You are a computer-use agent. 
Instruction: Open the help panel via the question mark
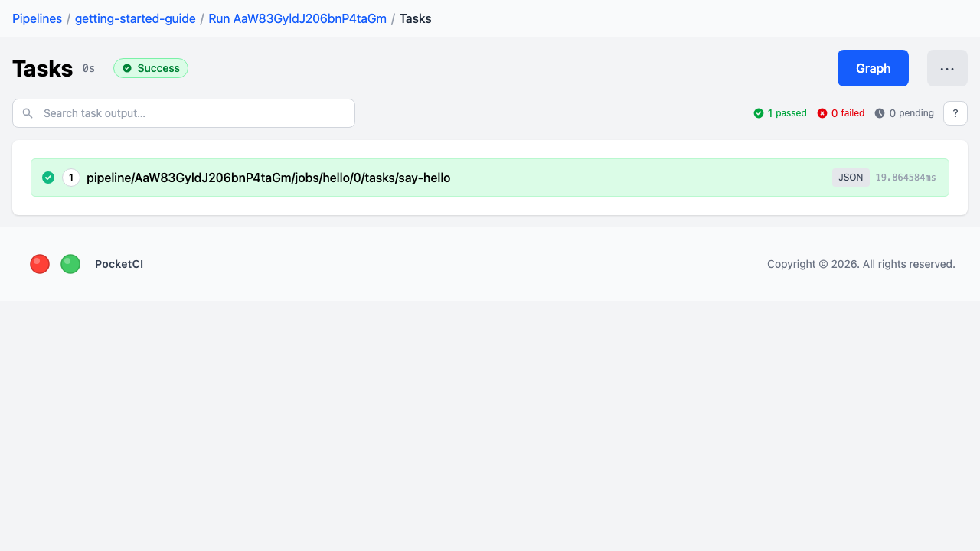[x=955, y=112]
